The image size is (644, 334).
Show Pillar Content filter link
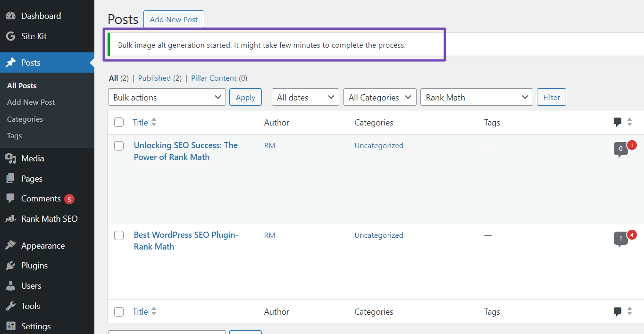point(214,78)
